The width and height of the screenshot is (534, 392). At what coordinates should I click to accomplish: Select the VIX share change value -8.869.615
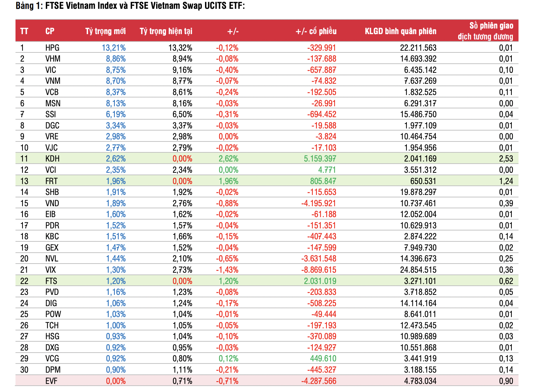(318, 270)
